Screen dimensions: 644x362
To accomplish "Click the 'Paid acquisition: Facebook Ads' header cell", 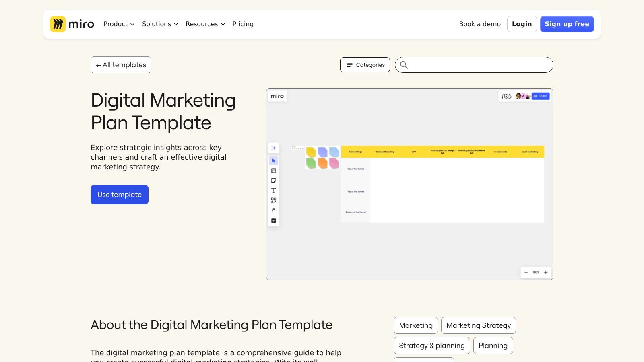I will (x=472, y=152).
